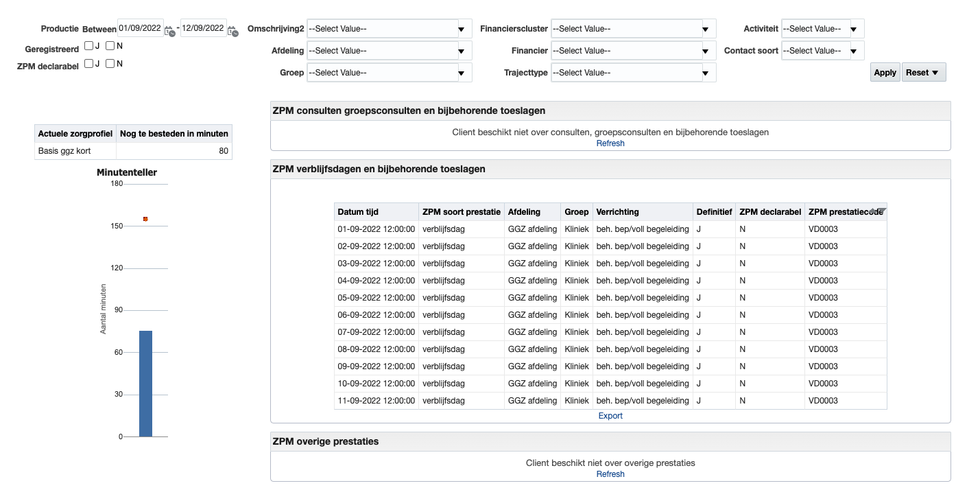
Task: Select the 09-09-2022 12:00:00 date cell
Action: point(377,366)
